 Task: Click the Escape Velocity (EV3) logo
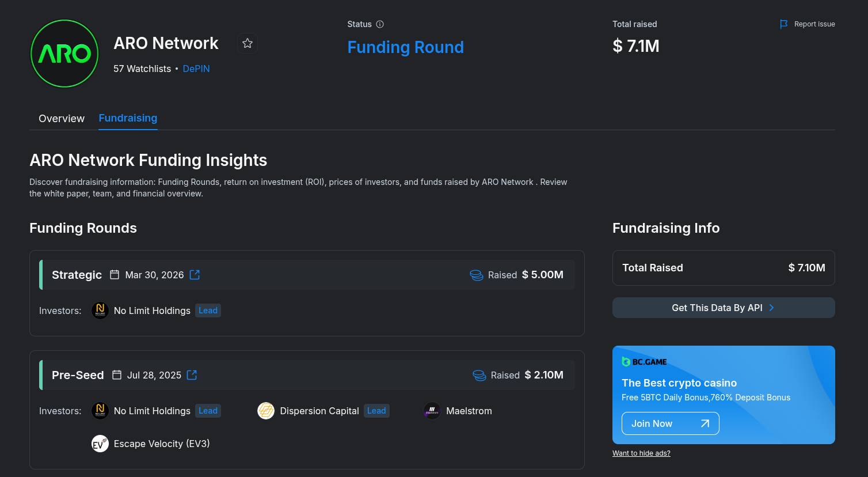click(100, 444)
